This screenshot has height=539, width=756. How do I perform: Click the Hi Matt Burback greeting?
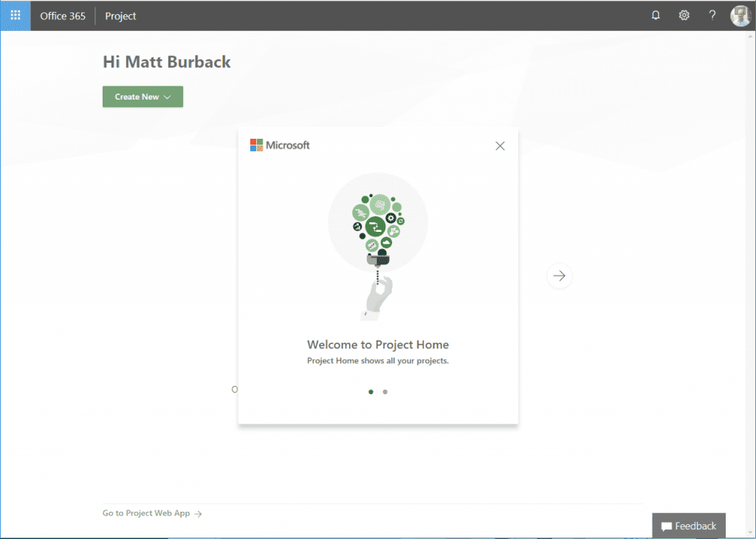[x=167, y=62]
